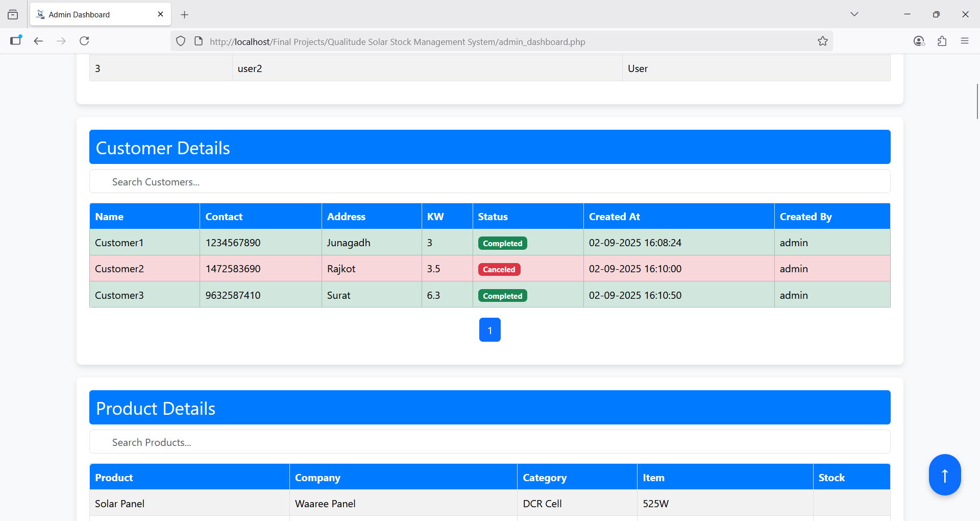Focus the Search Customers input field
The height and width of the screenshot is (521, 980).
[489, 182]
